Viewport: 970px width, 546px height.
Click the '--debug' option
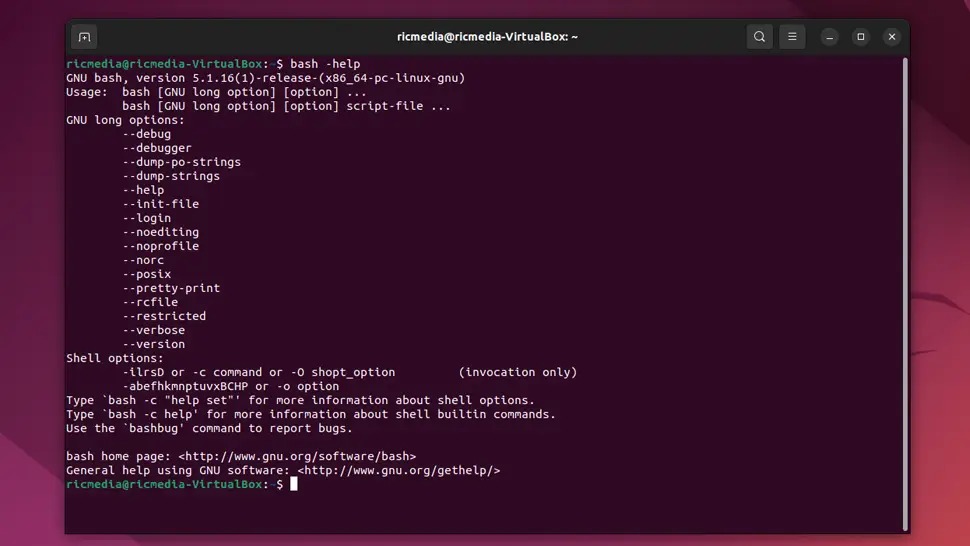coord(147,134)
